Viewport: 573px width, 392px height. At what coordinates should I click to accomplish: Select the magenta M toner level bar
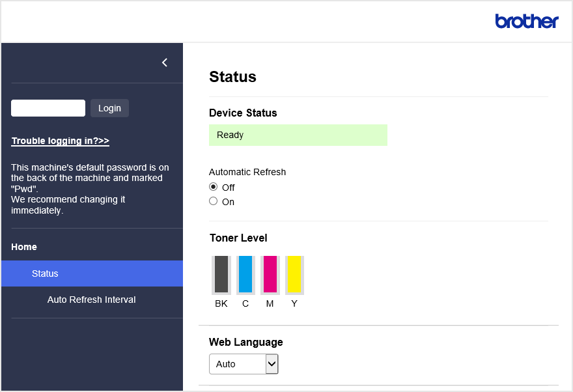click(x=270, y=275)
